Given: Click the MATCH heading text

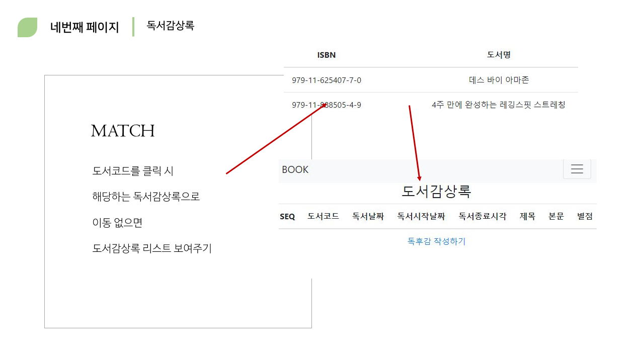Looking at the screenshot, I should [x=123, y=131].
